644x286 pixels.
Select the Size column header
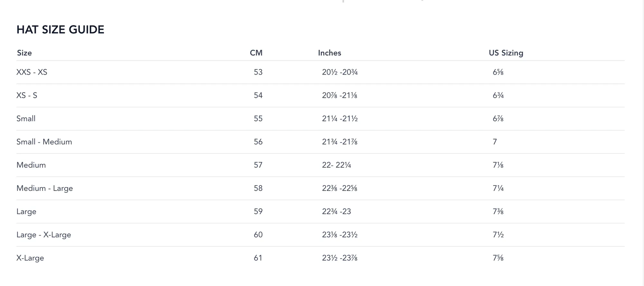pyautogui.click(x=24, y=53)
